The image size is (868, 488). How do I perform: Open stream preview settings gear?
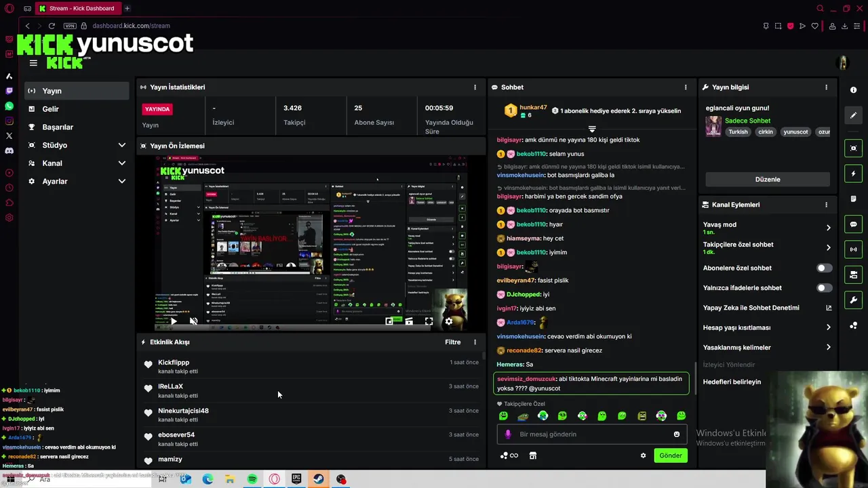coord(448,321)
